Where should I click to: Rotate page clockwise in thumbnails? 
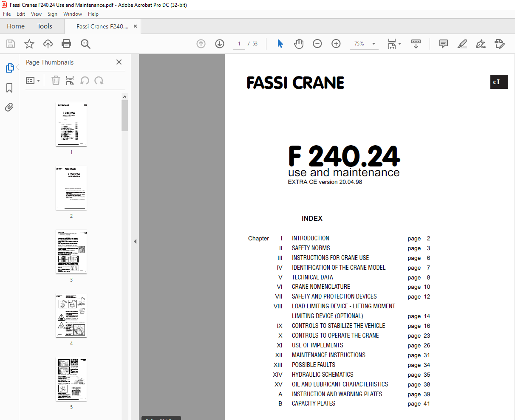99,80
